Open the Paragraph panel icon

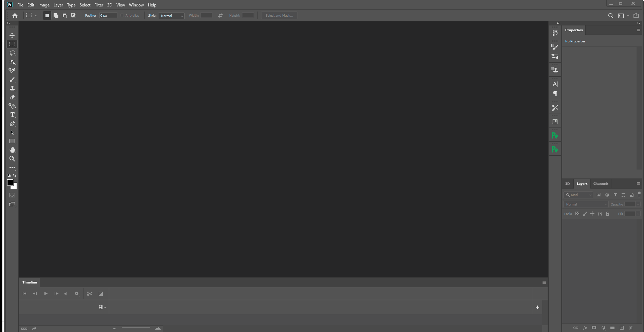click(555, 94)
